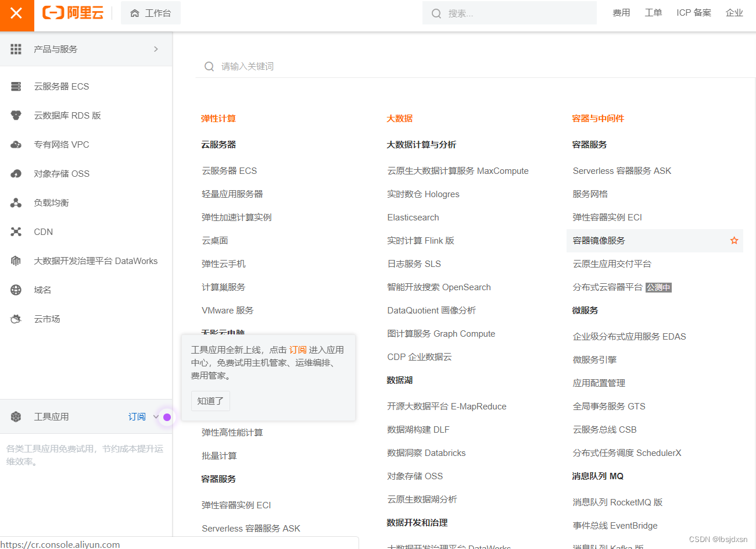Open 全局事务服务 GTS

pyautogui.click(x=609, y=407)
